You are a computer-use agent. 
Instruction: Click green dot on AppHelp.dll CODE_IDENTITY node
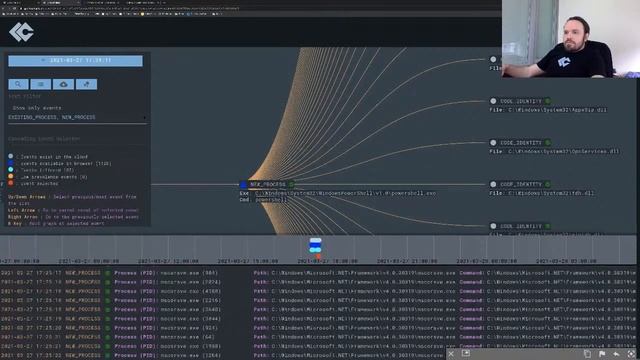(548, 101)
